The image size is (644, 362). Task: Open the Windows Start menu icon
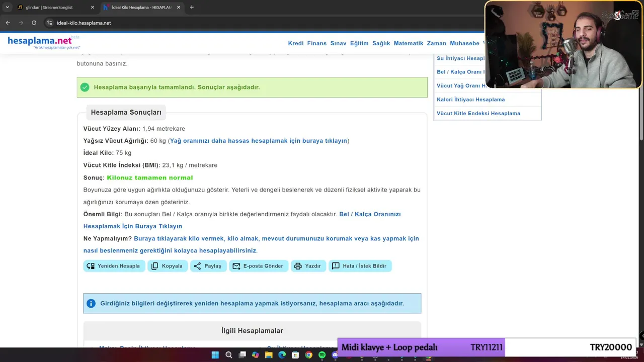pos(215,355)
